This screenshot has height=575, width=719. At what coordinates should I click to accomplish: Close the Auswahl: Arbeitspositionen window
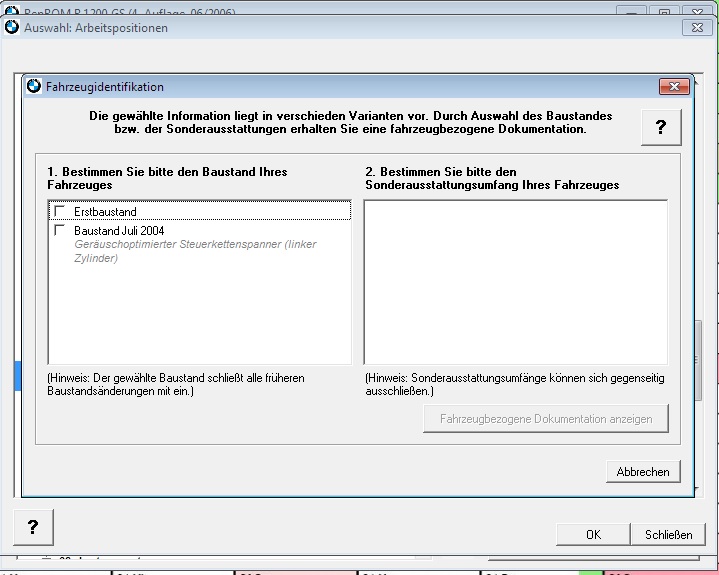697,28
